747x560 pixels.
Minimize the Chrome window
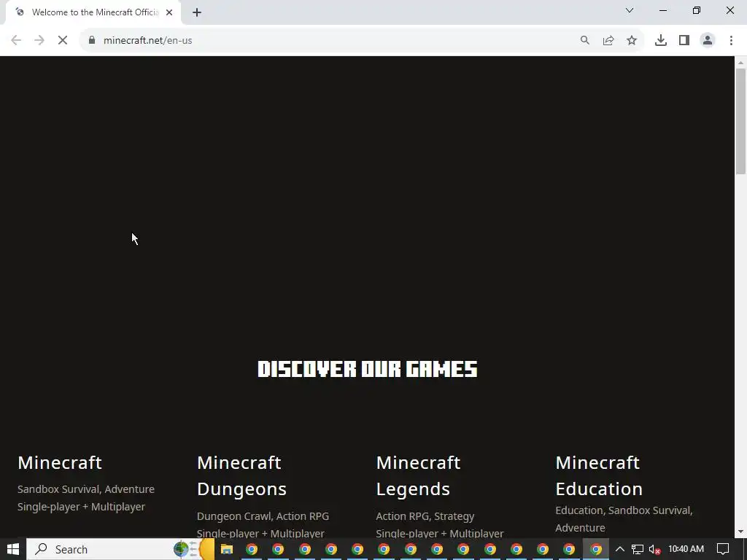coord(662,10)
